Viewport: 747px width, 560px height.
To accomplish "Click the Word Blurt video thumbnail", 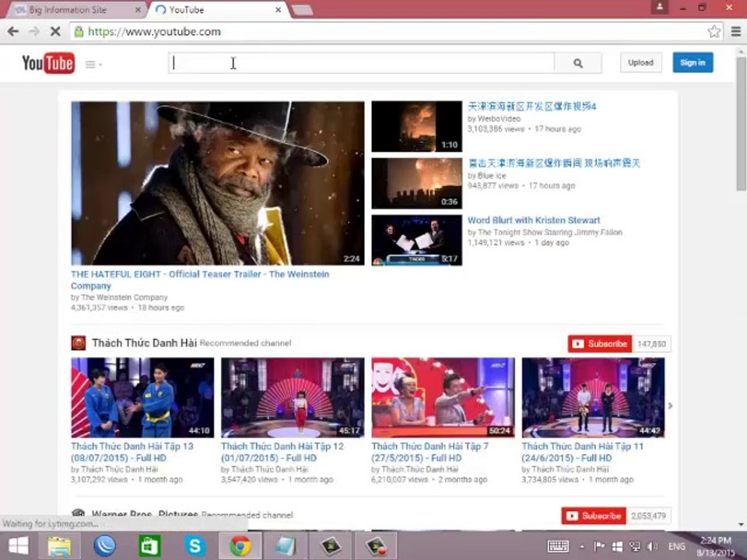I will click(417, 240).
